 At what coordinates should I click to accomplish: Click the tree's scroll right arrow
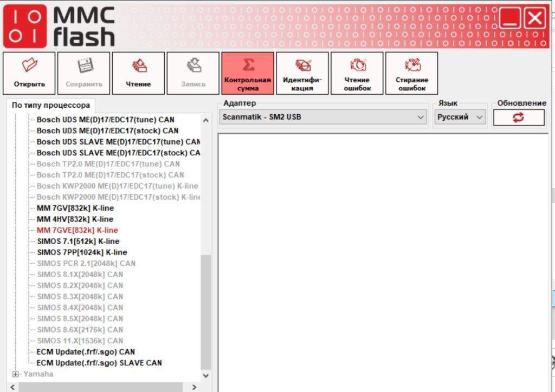[195, 387]
